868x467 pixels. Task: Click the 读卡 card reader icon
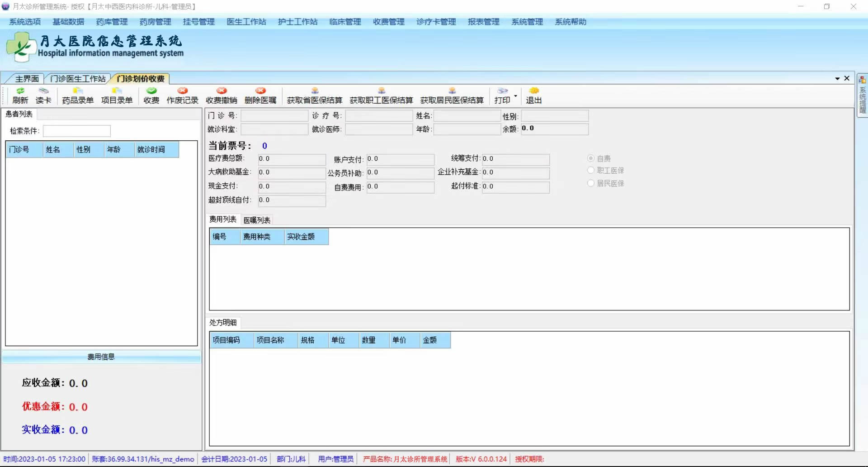[x=43, y=95]
